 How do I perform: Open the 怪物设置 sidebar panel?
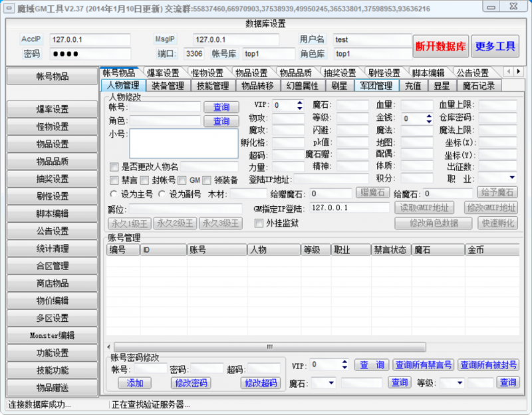(52, 126)
